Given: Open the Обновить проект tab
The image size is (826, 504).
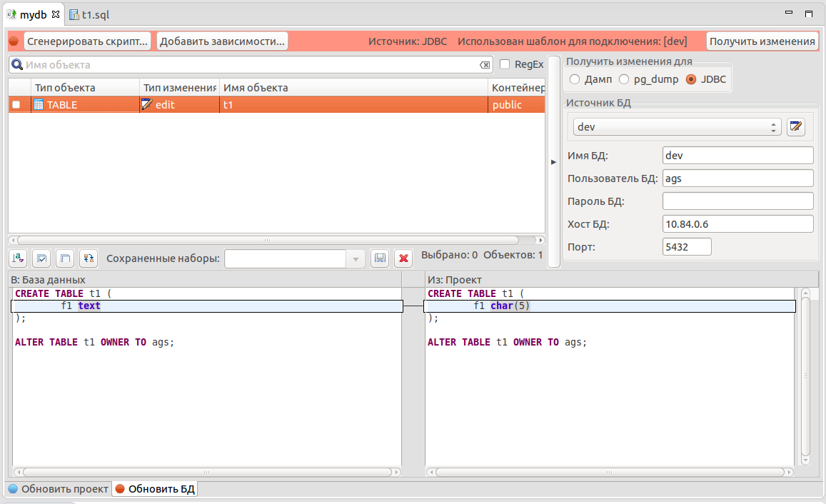Looking at the screenshot, I should [x=58, y=489].
